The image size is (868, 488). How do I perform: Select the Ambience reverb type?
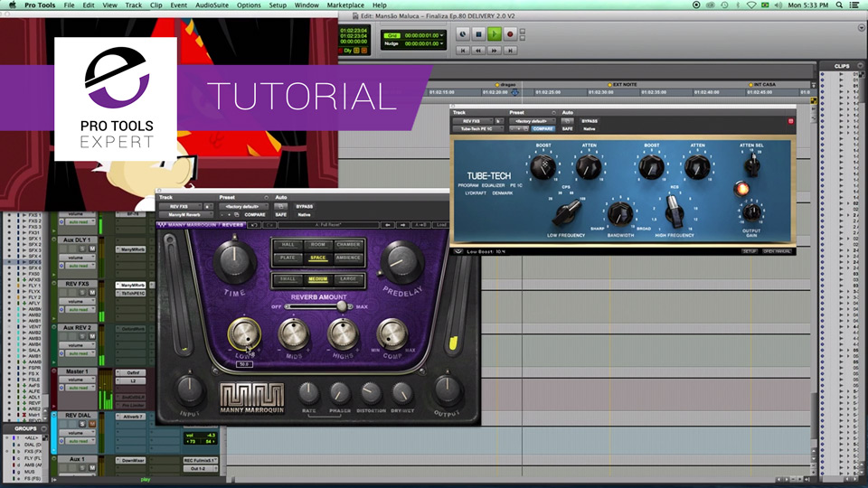pyautogui.click(x=348, y=258)
